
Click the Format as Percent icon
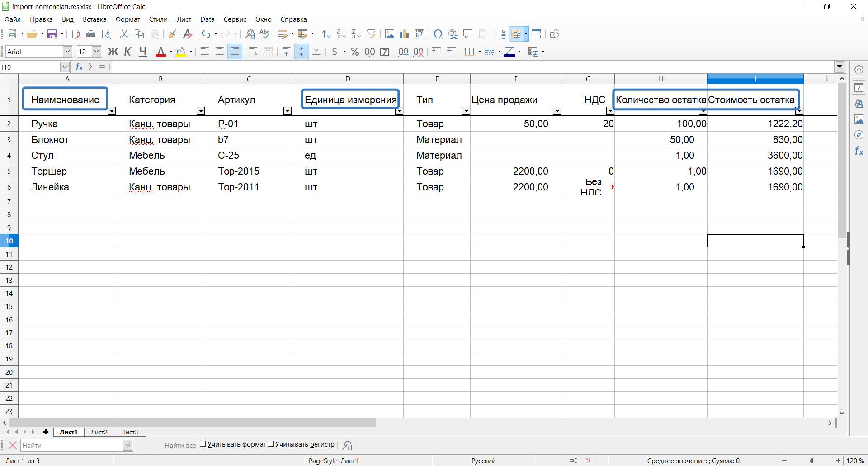click(355, 52)
